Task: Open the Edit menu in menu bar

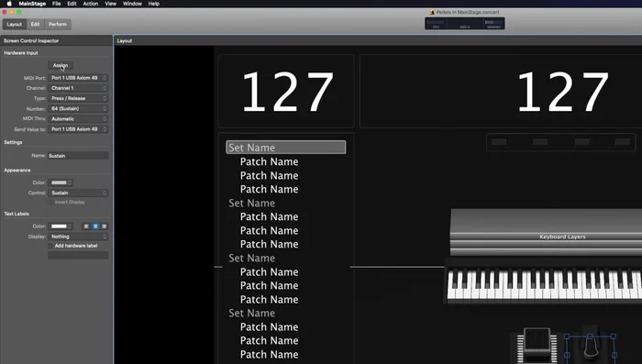Action: (x=72, y=4)
